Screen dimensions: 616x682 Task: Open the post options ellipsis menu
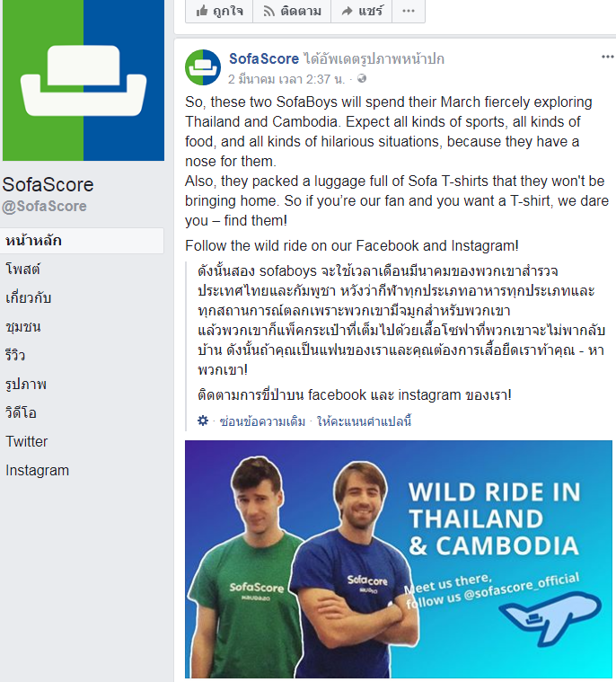tap(607, 57)
